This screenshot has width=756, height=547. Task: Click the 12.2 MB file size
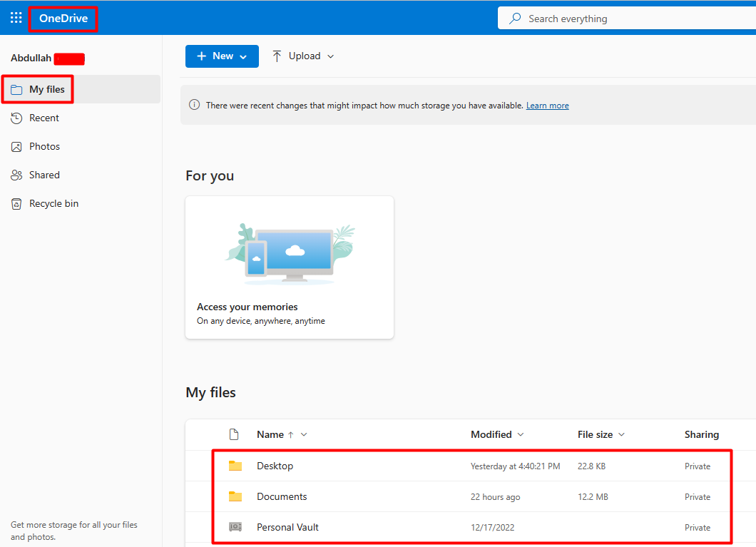[x=593, y=497]
